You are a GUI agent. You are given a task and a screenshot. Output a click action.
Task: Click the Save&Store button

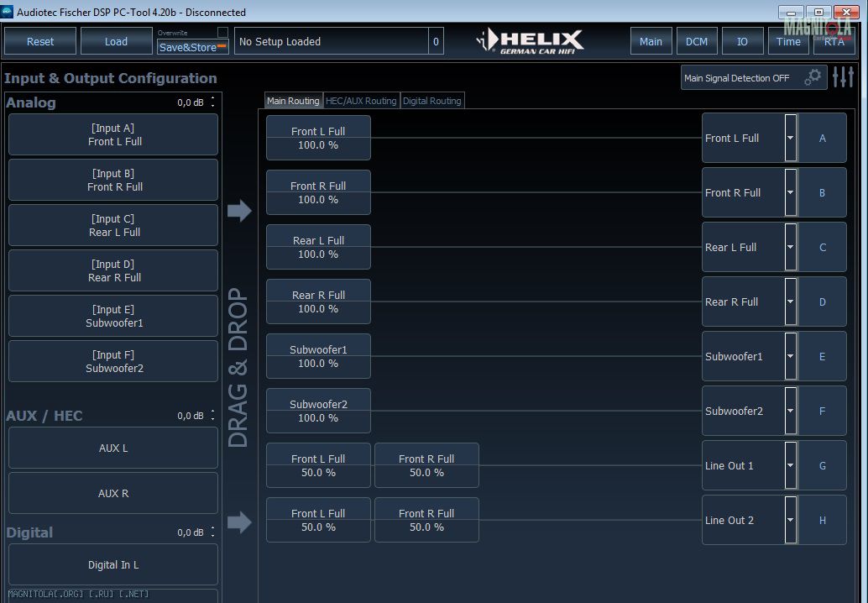[192, 47]
